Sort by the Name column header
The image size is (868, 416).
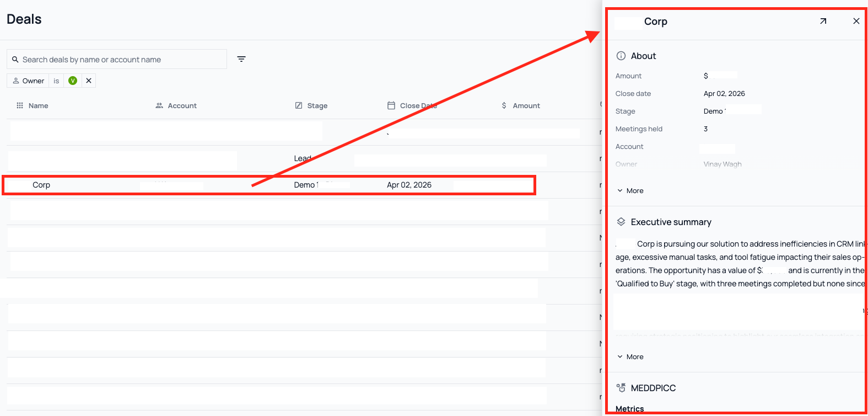(x=38, y=106)
